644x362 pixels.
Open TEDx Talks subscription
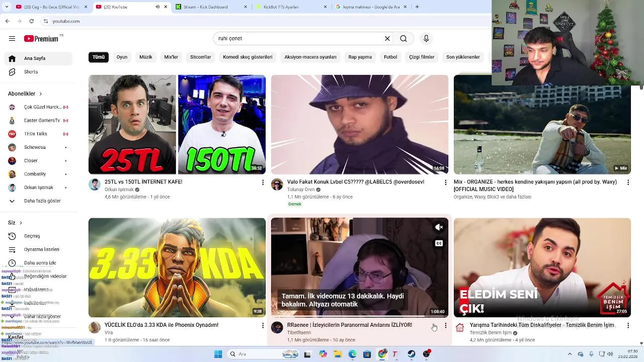click(39, 134)
